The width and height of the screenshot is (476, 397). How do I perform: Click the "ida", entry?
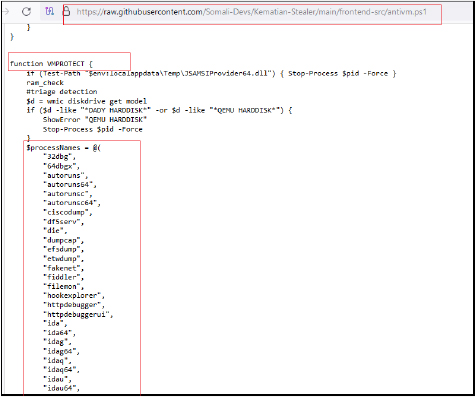(x=55, y=323)
